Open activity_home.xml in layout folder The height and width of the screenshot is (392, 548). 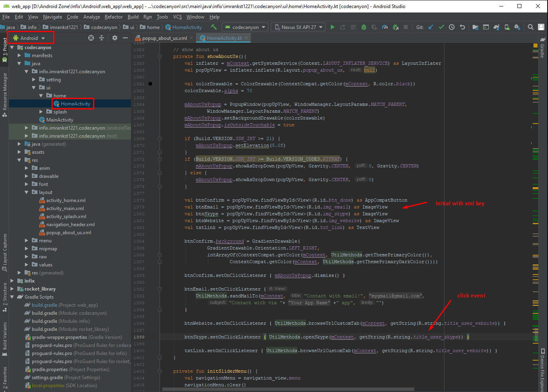[66, 200]
